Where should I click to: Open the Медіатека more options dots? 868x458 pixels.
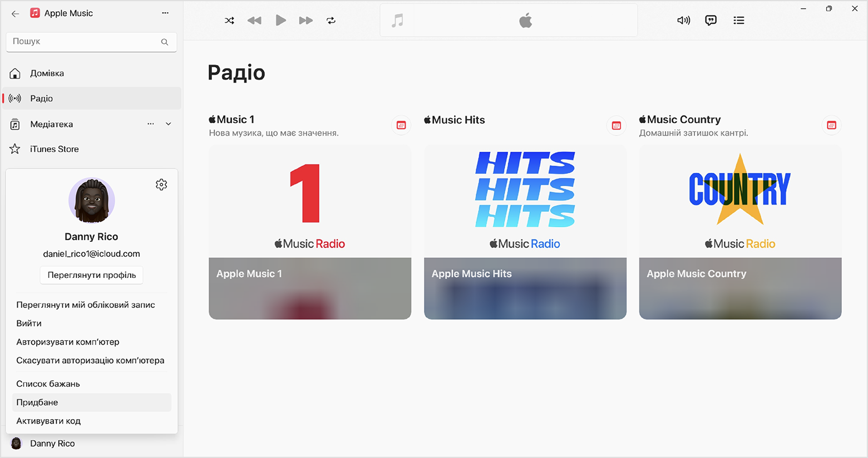(151, 124)
